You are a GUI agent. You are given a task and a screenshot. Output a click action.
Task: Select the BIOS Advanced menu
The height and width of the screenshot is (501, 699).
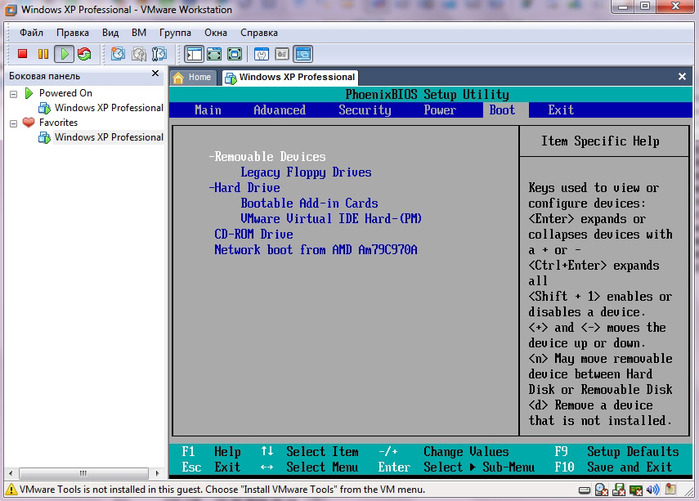(x=280, y=110)
